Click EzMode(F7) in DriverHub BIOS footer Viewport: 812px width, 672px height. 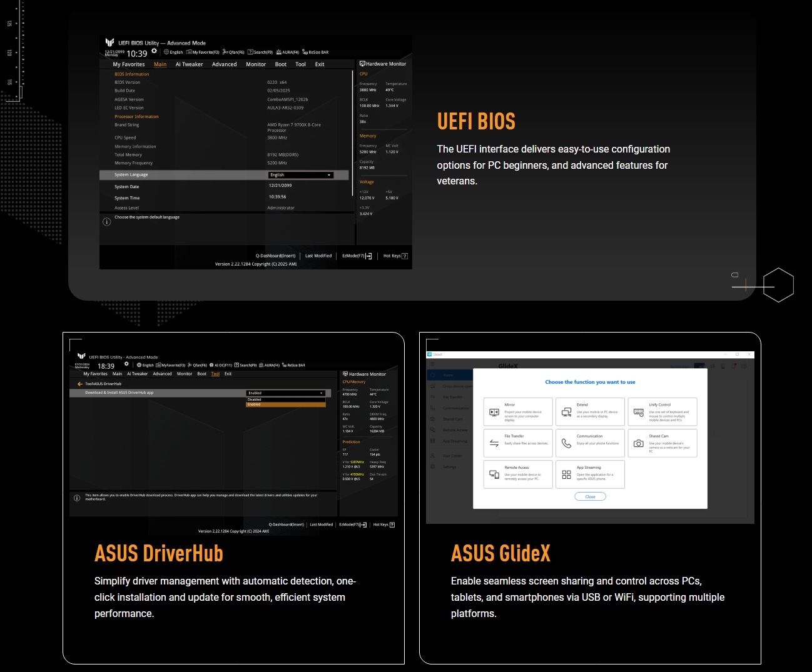point(353,524)
